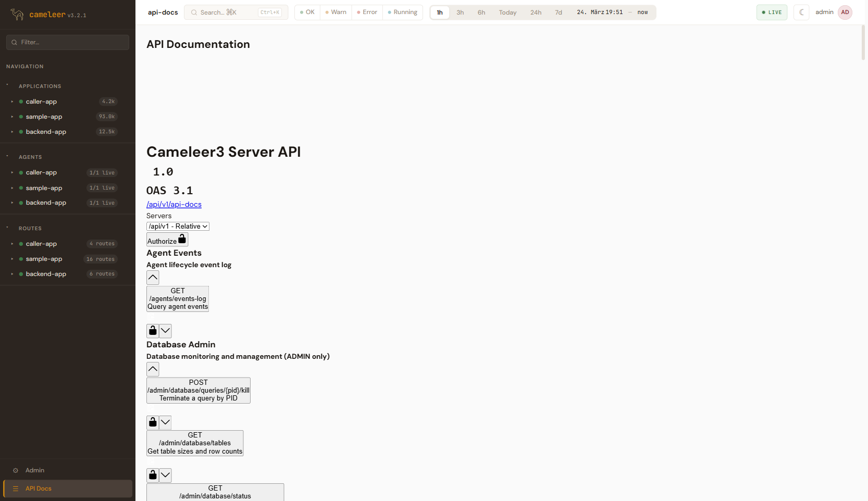Open the Servers /api/v1 dropdown
Screen dimensions: 868x501
(178, 227)
